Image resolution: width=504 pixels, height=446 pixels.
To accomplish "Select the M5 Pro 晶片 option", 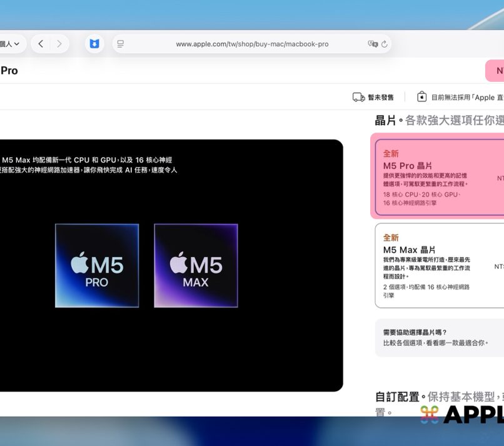I will point(438,175).
